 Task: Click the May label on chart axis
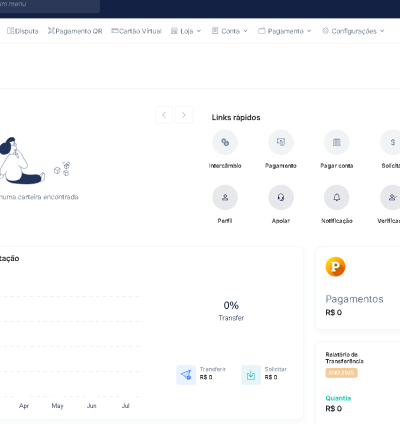(57, 406)
